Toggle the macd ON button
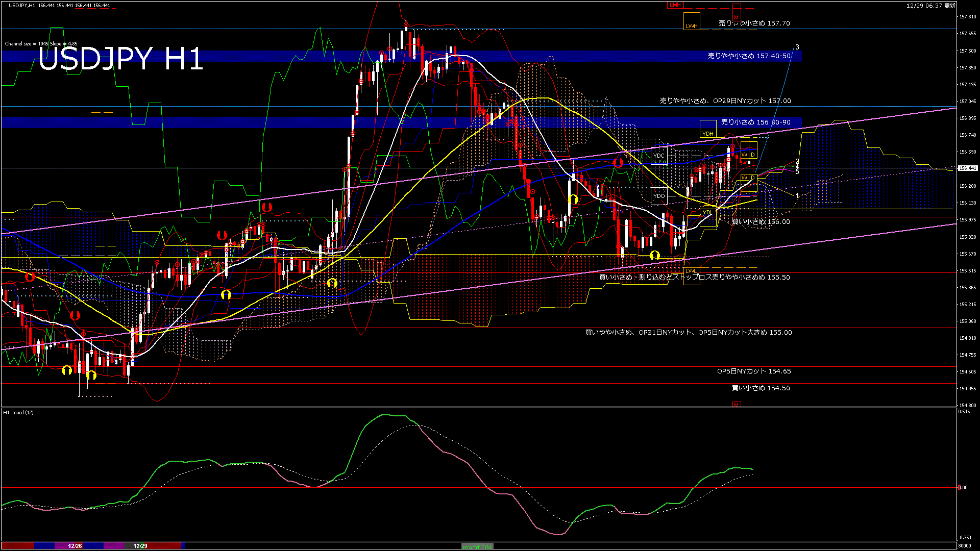The width and height of the screenshot is (980, 551). [x=477, y=546]
